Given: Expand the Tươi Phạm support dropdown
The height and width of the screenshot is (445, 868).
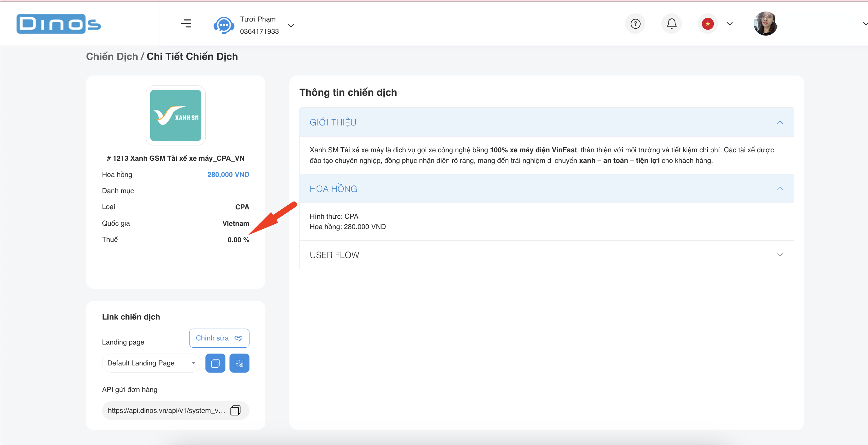Looking at the screenshot, I should (x=291, y=26).
